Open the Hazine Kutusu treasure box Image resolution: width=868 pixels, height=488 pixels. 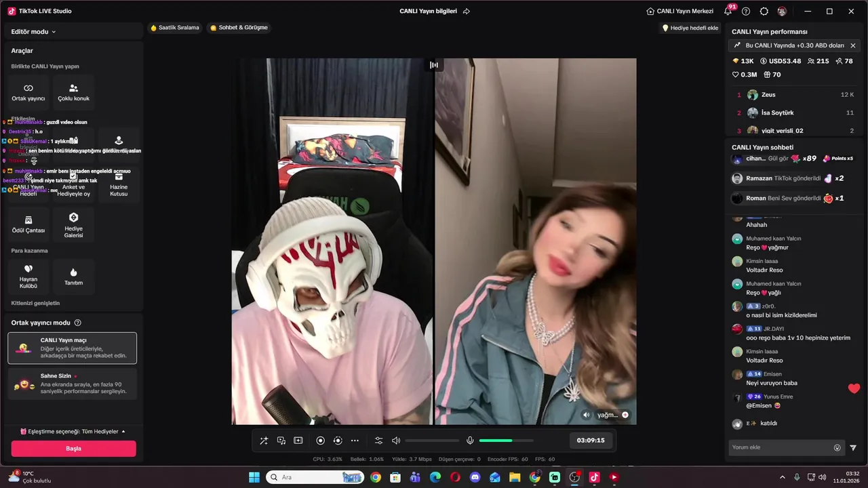click(119, 184)
